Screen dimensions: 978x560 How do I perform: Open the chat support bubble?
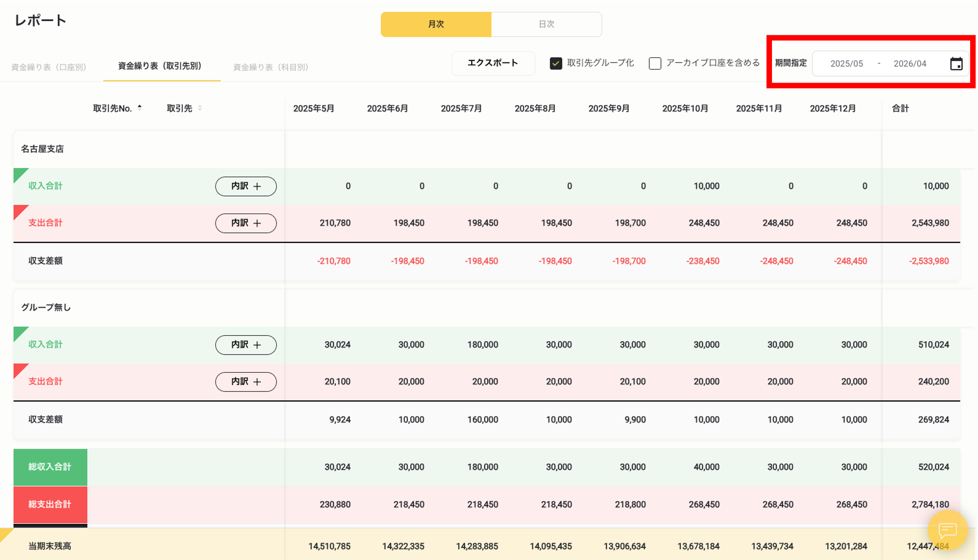tap(947, 531)
